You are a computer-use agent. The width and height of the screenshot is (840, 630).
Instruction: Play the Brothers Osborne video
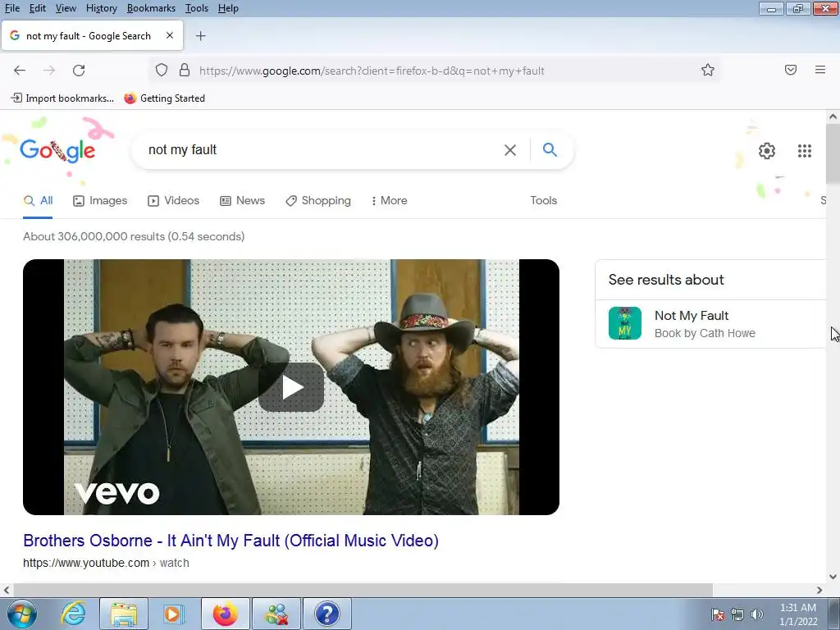coord(291,387)
